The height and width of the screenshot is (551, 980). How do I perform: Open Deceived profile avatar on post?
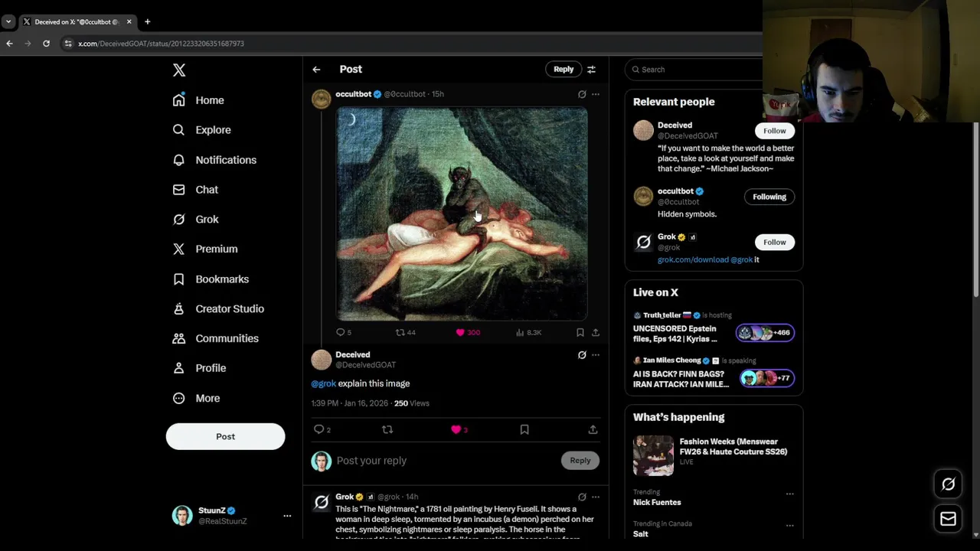[x=322, y=360]
